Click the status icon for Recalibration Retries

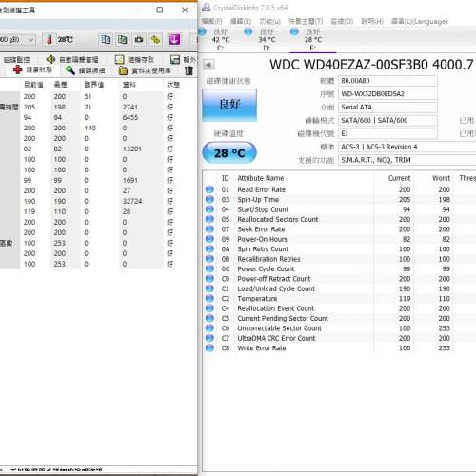(209, 259)
